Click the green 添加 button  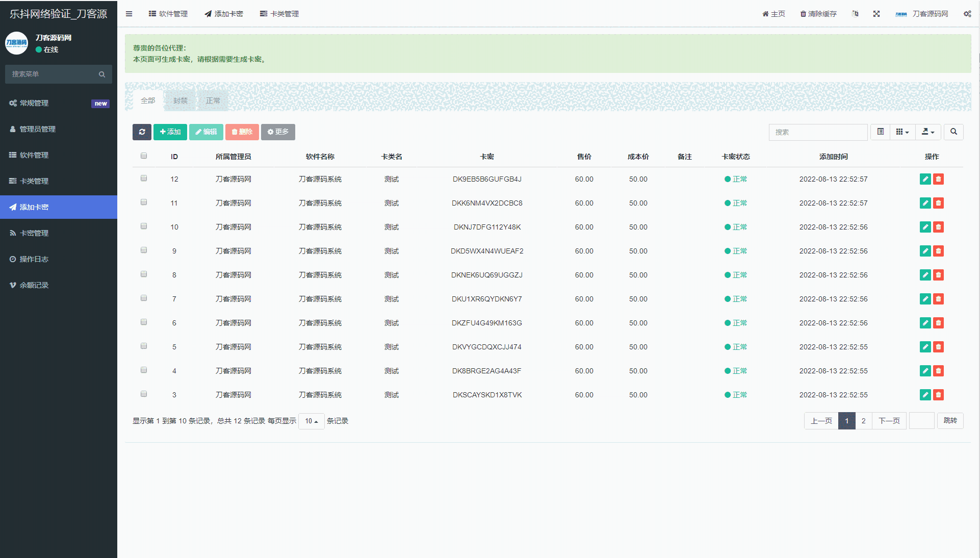click(x=170, y=132)
